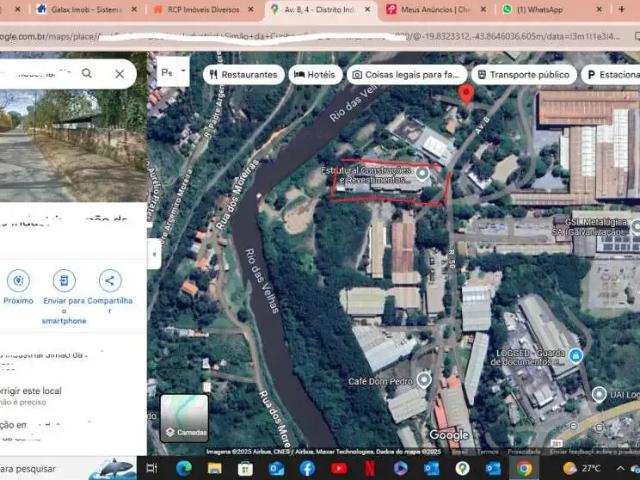This screenshot has height=480, width=640.
Task: Open Facebook from the taskbar
Action: coord(307,469)
